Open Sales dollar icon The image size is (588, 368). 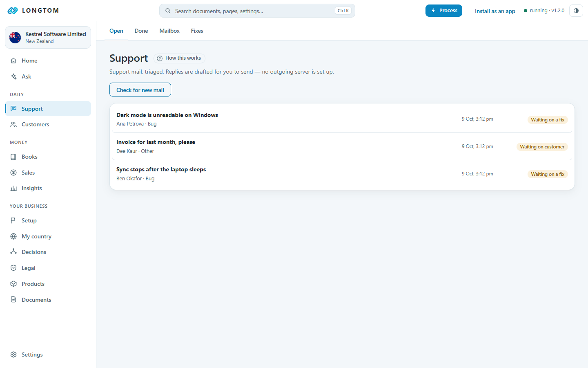13,173
